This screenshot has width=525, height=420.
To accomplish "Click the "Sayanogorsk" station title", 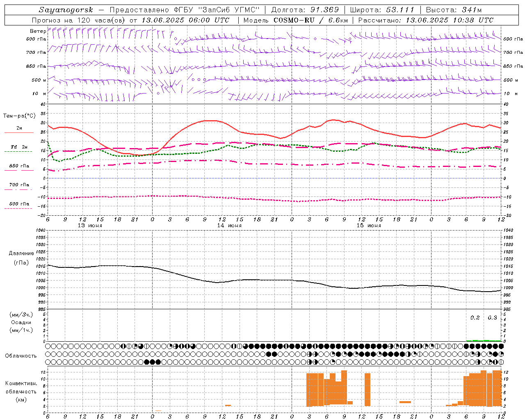I will click(x=66, y=10).
